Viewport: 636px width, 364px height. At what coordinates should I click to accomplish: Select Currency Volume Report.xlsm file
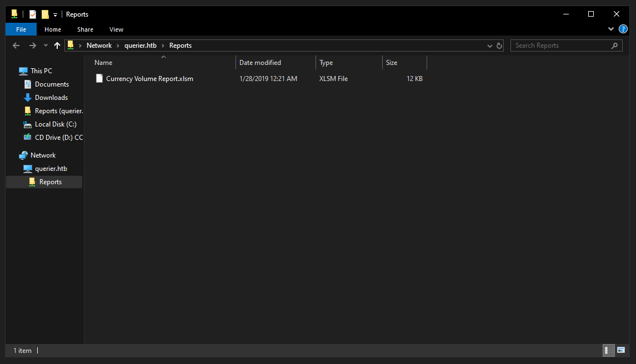pyautogui.click(x=149, y=79)
